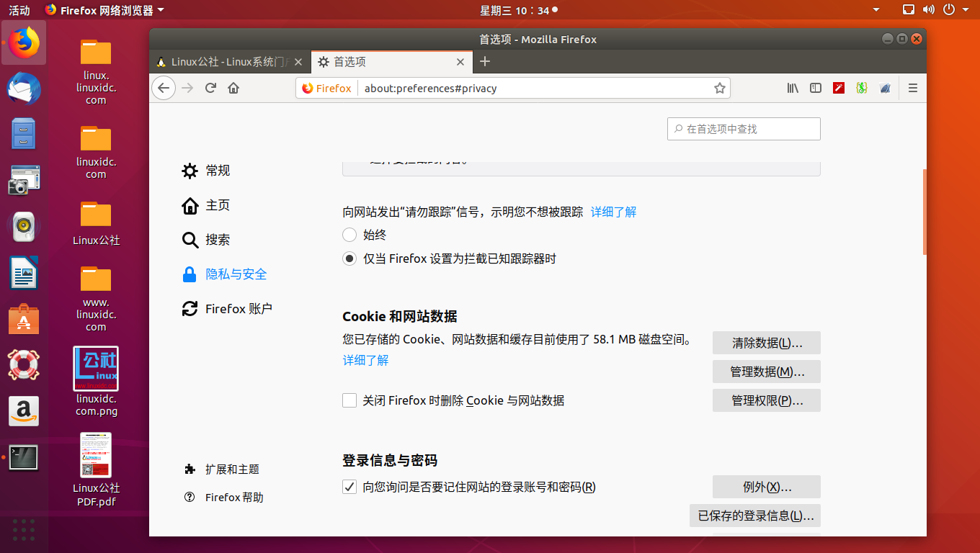Click the 活动 Activities button
The width and height of the screenshot is (980, 553).
click(x=19, y=10)
